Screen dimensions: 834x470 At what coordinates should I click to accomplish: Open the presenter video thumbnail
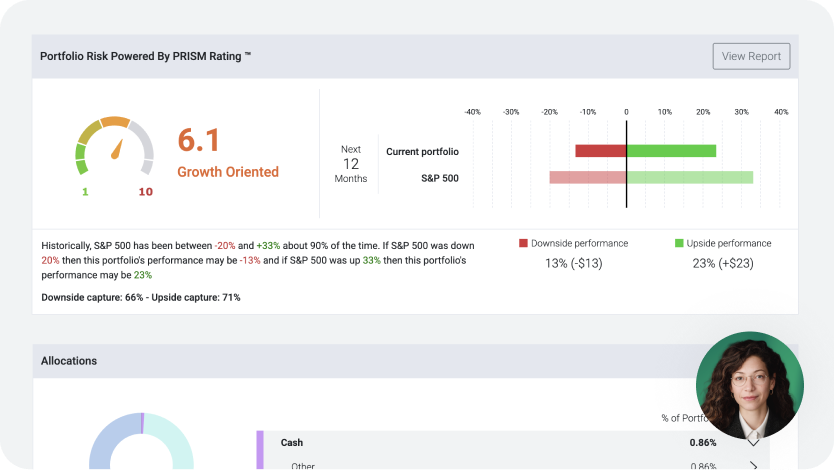coord(749,385)
